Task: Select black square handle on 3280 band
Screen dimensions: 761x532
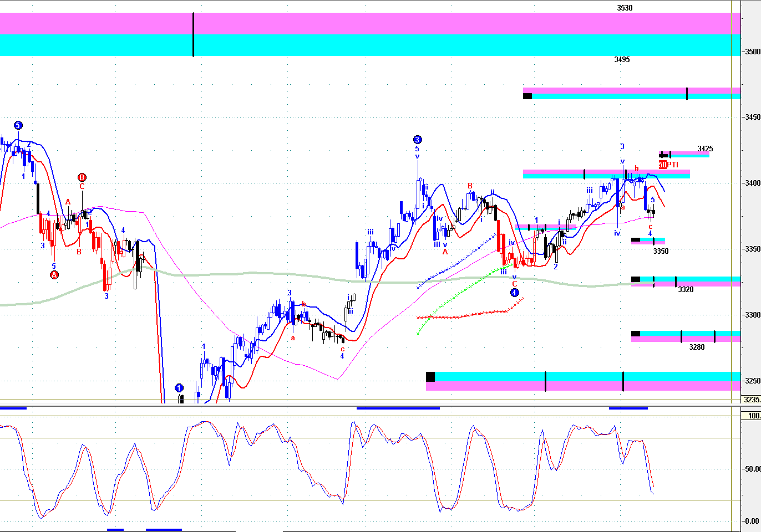Action: point(636,334)
